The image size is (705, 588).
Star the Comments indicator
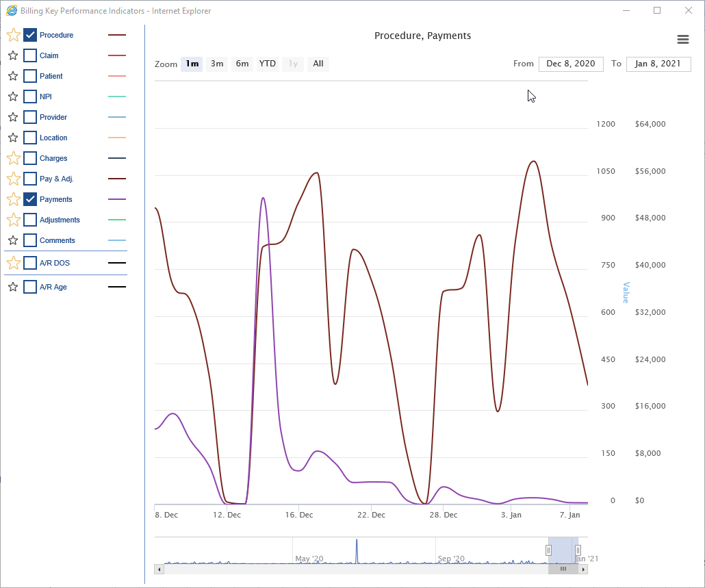tap(13, 240)
